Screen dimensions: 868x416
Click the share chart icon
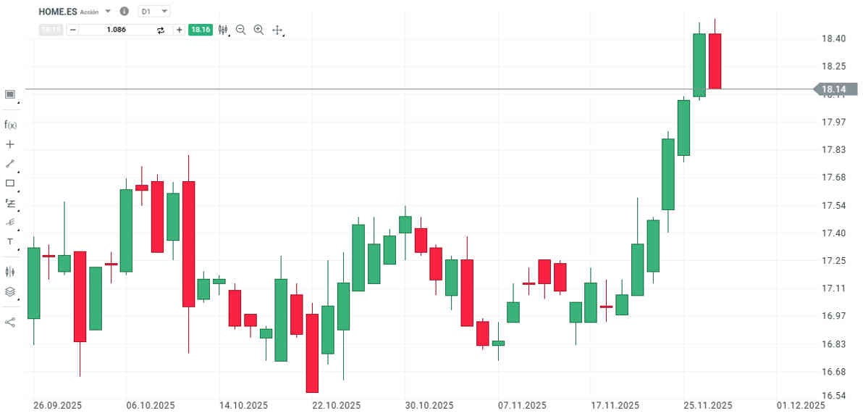click(x=10, y=322)
